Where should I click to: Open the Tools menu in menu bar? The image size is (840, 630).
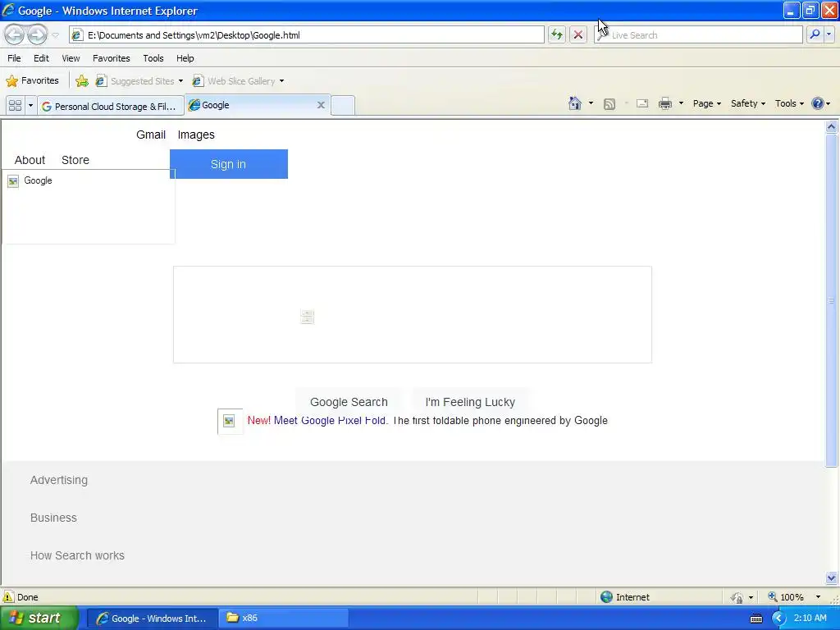[153, 58]
